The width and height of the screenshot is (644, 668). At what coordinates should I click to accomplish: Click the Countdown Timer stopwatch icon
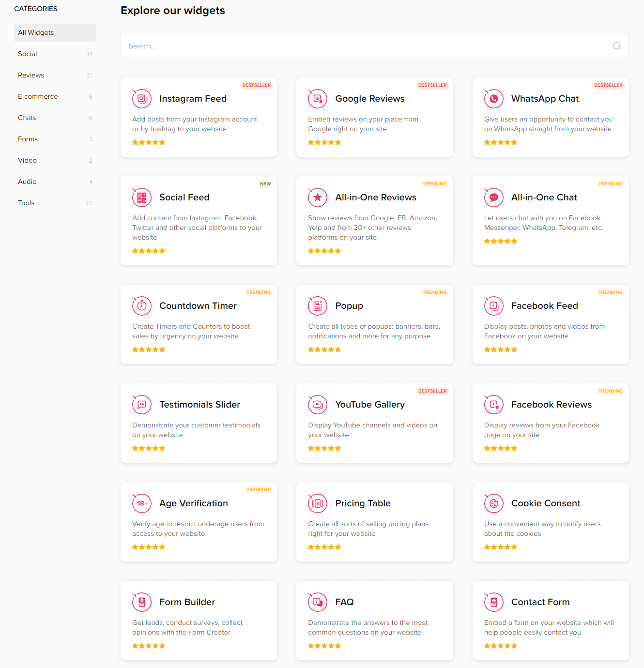141,305
